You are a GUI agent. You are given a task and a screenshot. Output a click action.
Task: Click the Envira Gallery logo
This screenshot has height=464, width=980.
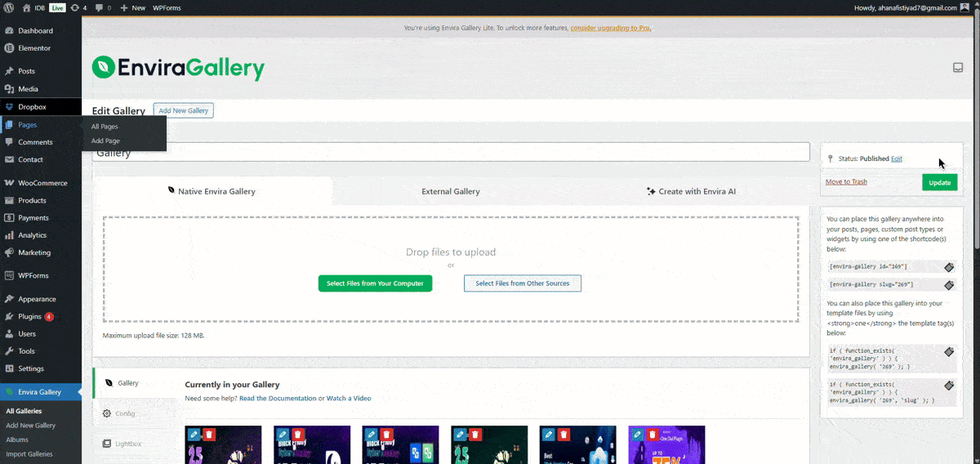coord(178,67)
